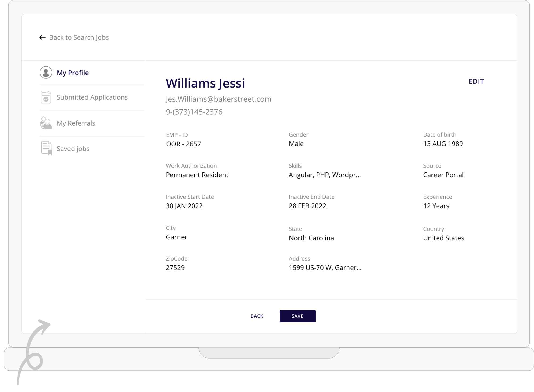Click the truncated Address value
Viewport: 534px width, 392px height.
pos(325,267)
